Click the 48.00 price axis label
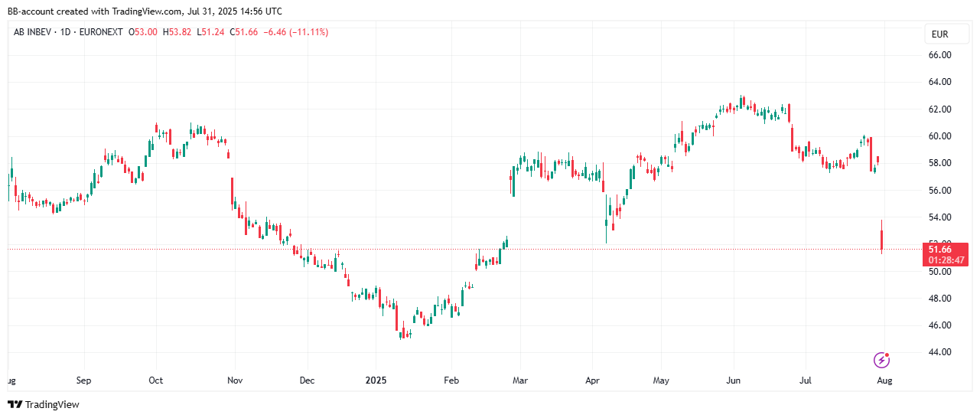The image size is (980, 418). point(939,298)
